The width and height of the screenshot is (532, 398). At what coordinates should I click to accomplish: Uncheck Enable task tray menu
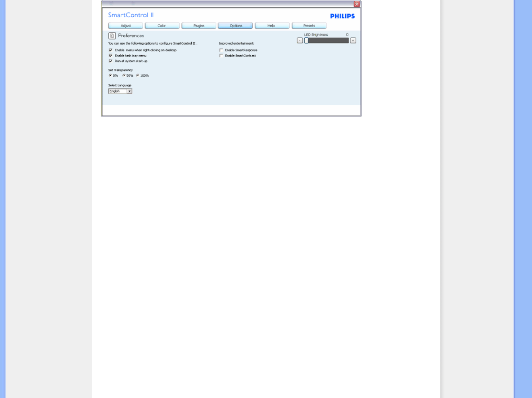tap(111, 56)
